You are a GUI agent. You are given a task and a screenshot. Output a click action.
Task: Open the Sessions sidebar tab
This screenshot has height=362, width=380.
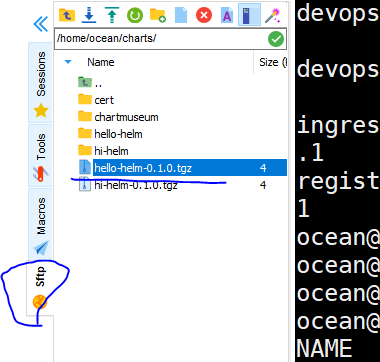40,83
